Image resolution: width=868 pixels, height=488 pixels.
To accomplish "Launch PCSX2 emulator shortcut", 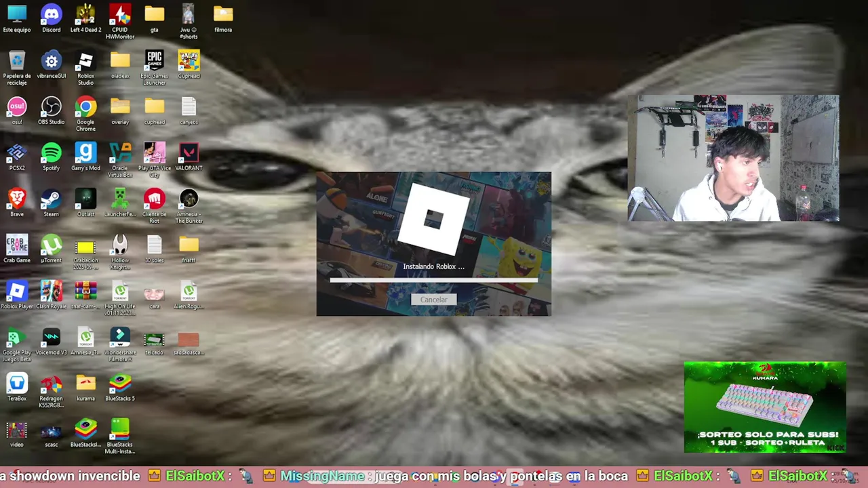I will pyautogui.click(x=17, y=157).
